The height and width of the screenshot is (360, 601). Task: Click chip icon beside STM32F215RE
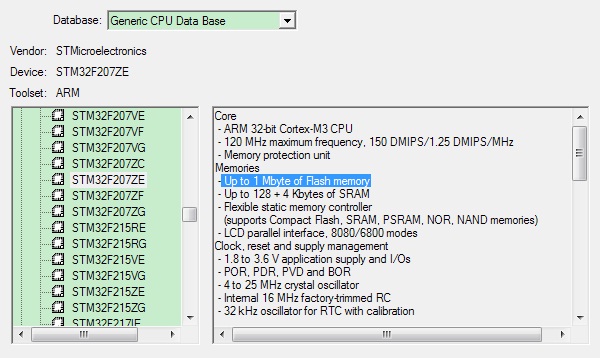click(x=58, y=227)
